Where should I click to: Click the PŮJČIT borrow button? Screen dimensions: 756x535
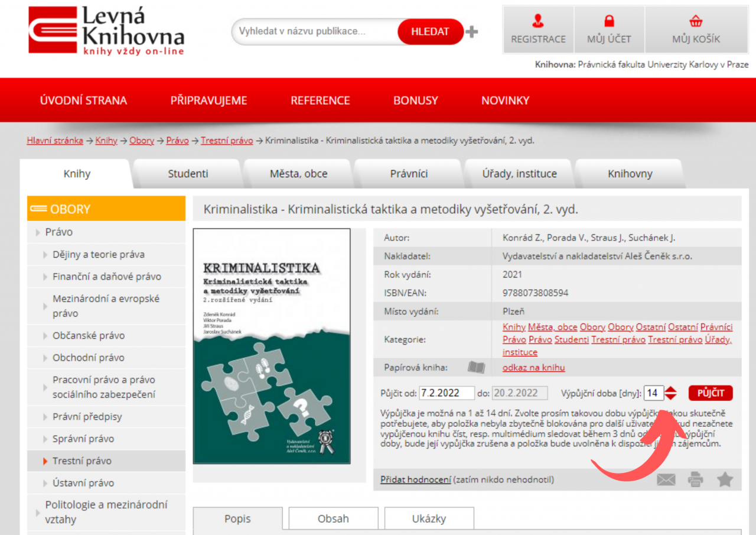[711, 393]
